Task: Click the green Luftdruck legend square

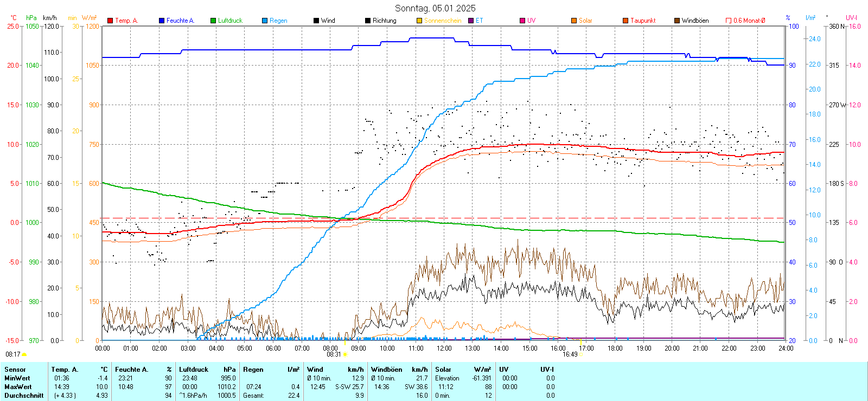Action: click(213, 21)
